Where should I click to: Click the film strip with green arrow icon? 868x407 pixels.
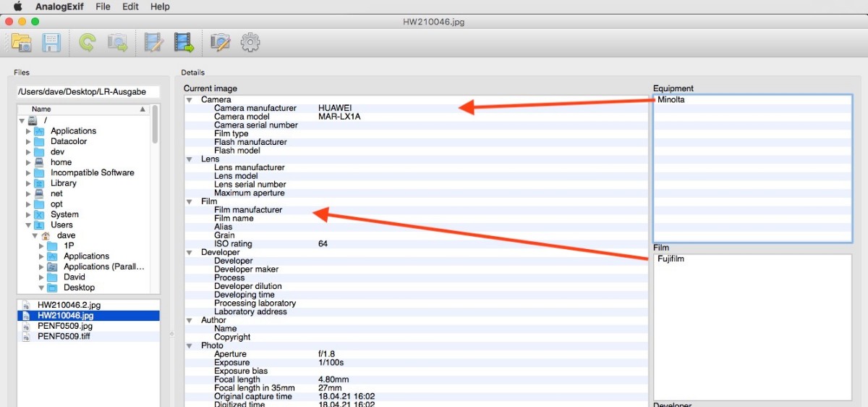point(184,43)
